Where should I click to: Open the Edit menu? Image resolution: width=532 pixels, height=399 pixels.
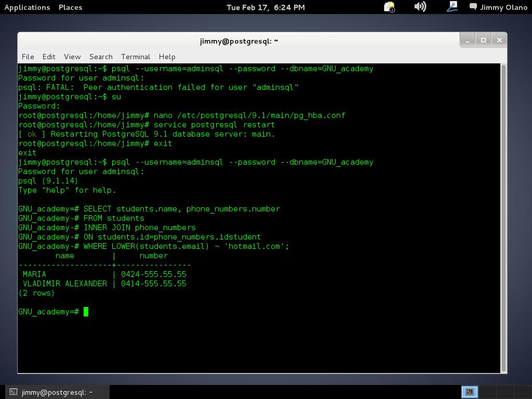49,57
